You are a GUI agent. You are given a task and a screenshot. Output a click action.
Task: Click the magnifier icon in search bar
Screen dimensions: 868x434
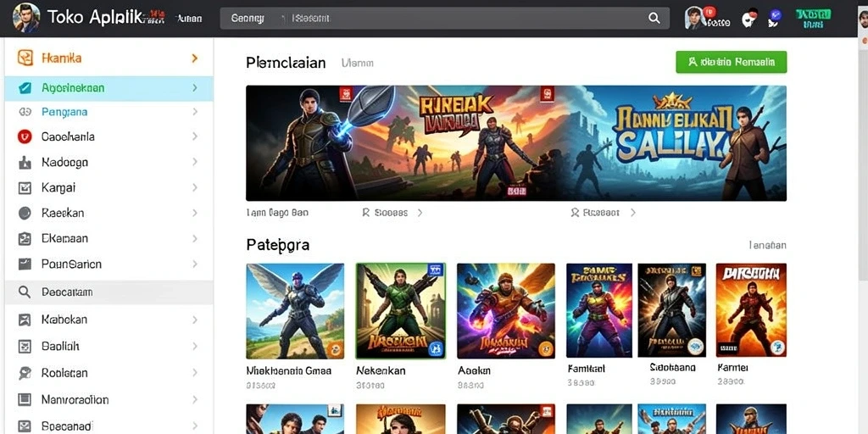click(x=654, y=19)
